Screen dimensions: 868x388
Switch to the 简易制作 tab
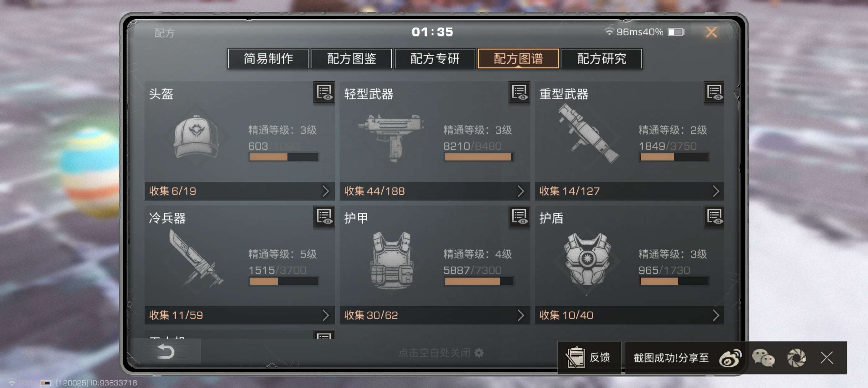coord(268,59)
